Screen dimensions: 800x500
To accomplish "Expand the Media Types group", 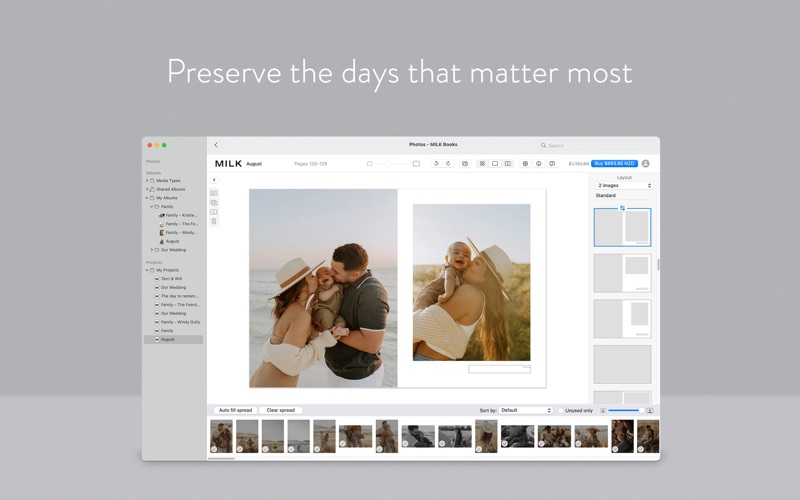I will click(x=147, y=181).
